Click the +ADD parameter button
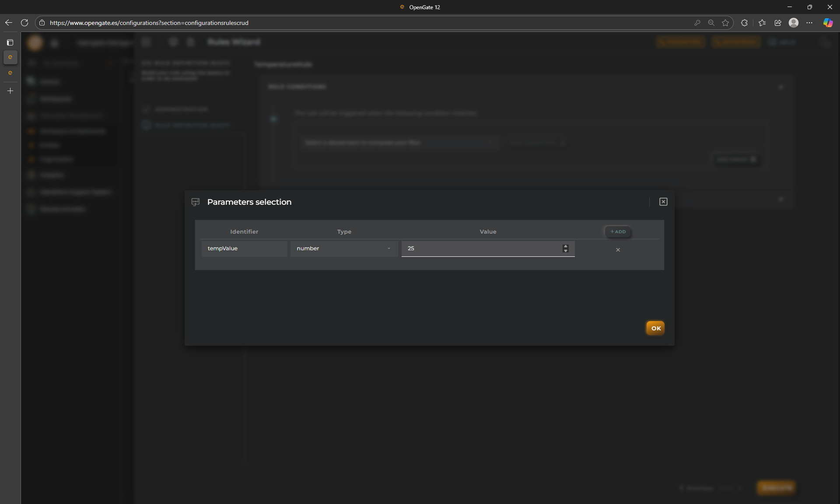Screen dimensions: 840x504 coord(618,231)
